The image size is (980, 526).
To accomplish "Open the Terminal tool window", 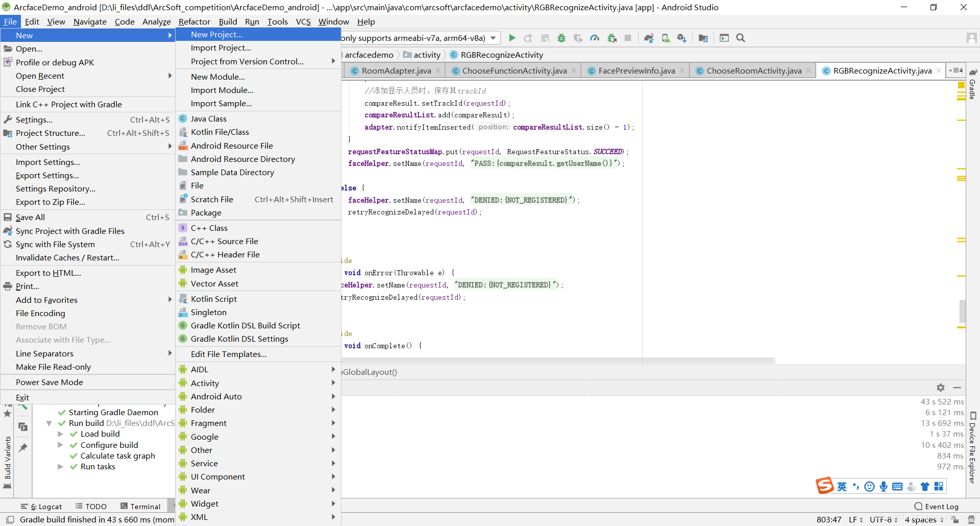I will (x=144, y=506).
